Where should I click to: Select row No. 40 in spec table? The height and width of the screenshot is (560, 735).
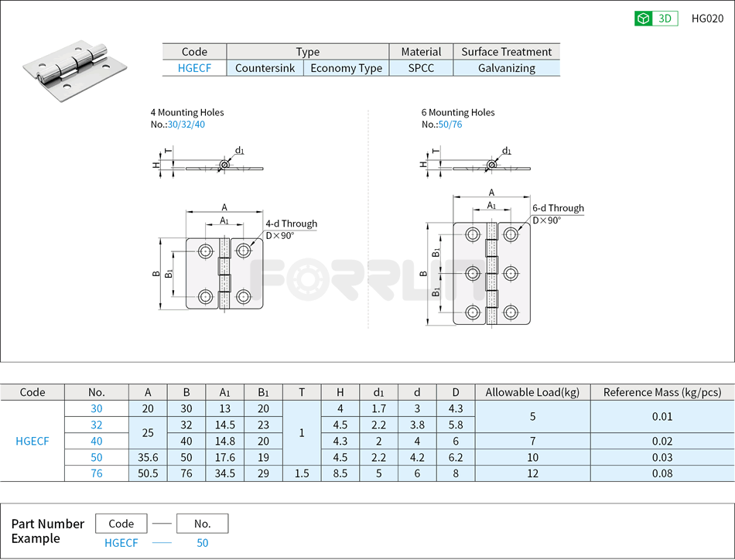tap(95, 441)
